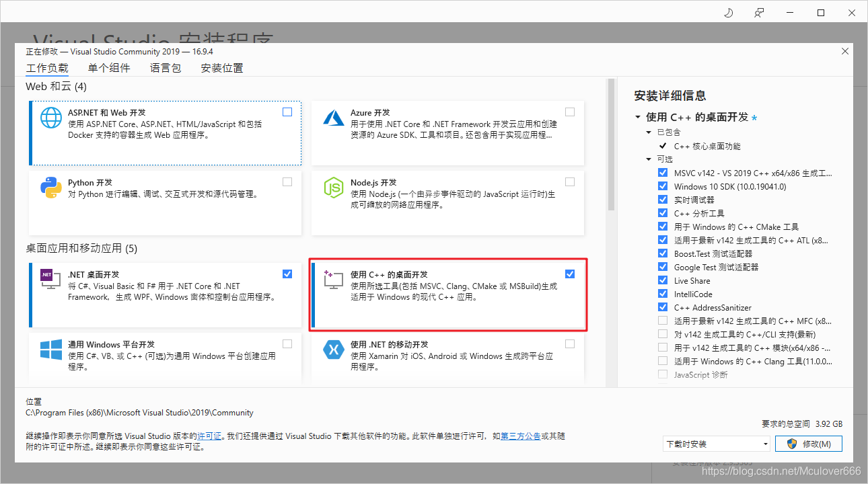
Task: Uncheck Windows 10 SDK (10.0.19041.0)
Action: pyautogui.click(x=663, y=186)
